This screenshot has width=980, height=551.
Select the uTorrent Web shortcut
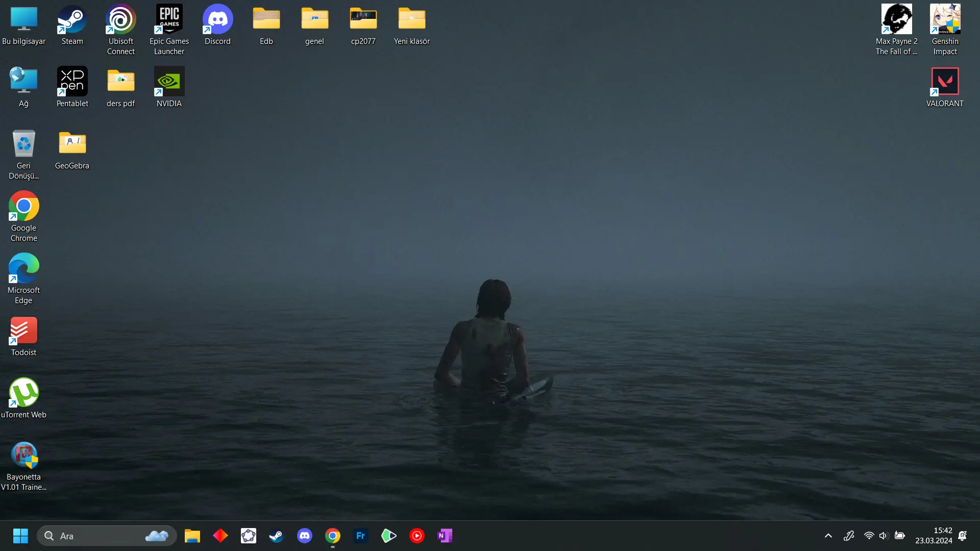coord(24,398)
